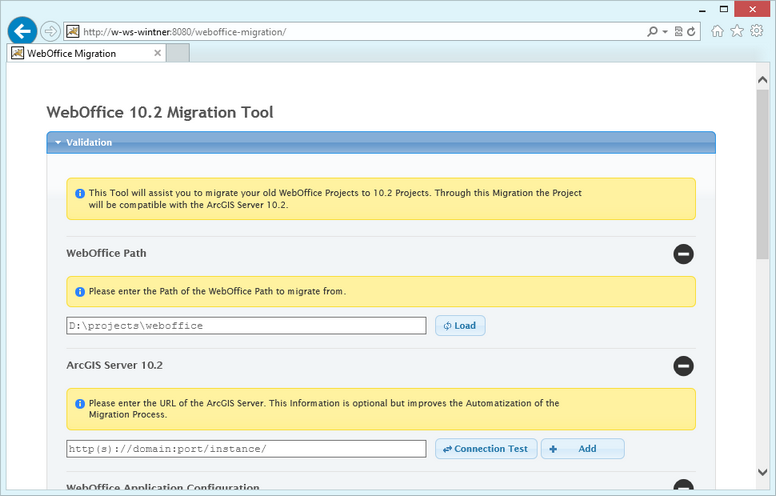
Task: Click the 'WebOffice 10.2 Migration Tool' heading
Action: (x=160, y=112)
